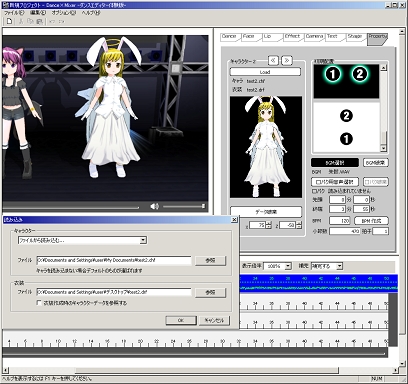The width and height of the screenshot is (408, 384).
Task: Select glowing position marker 2 on black stage
Action: pos(359,74)
